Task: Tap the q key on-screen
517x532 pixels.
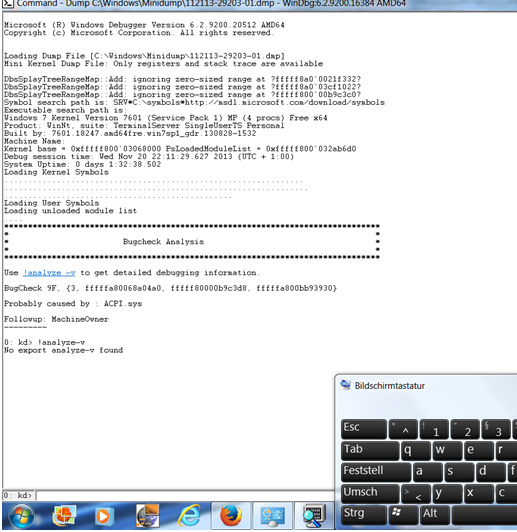Action: [x=416, y=451]
